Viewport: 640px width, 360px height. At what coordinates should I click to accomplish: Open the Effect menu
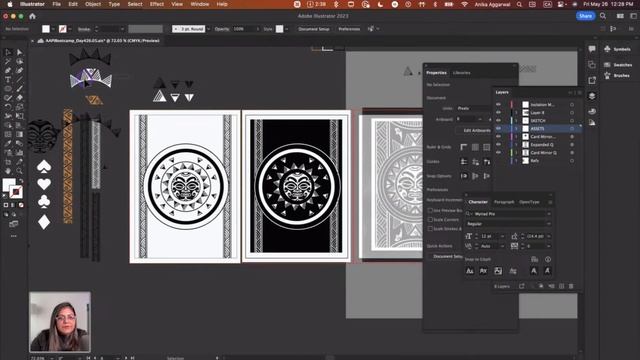tap(157, 4)
